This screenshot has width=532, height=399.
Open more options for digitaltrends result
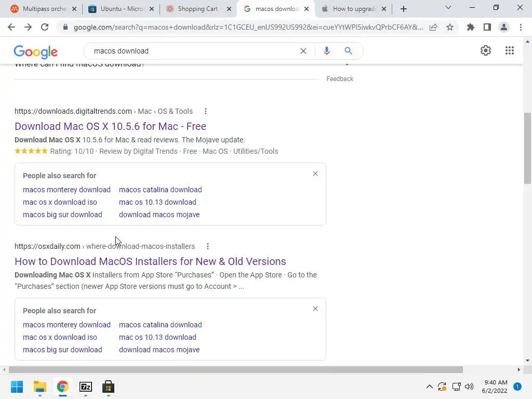[206, 111]
